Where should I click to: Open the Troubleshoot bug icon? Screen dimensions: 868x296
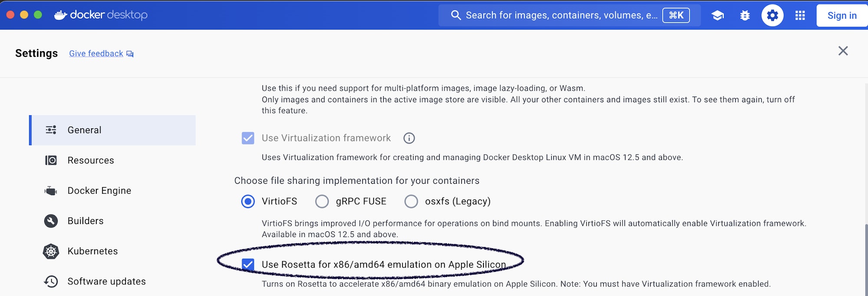tap(745, 16)
